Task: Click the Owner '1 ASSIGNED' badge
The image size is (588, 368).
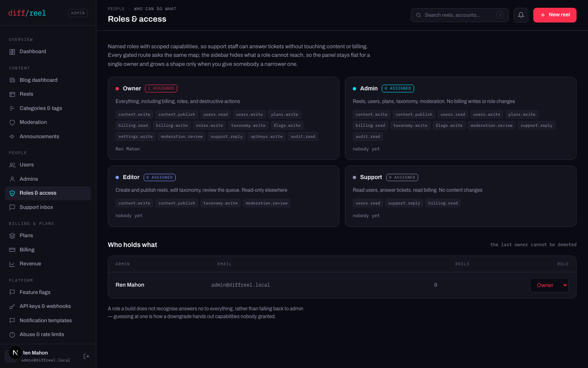Action: pos(161,88)
